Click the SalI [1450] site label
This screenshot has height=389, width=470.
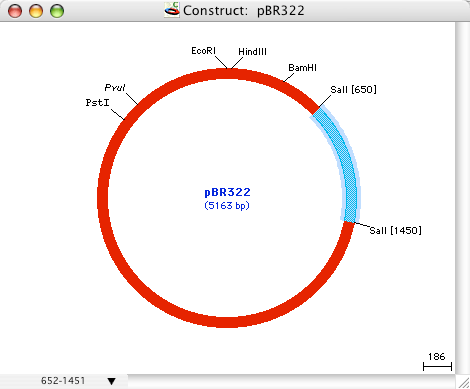(395, 230)
